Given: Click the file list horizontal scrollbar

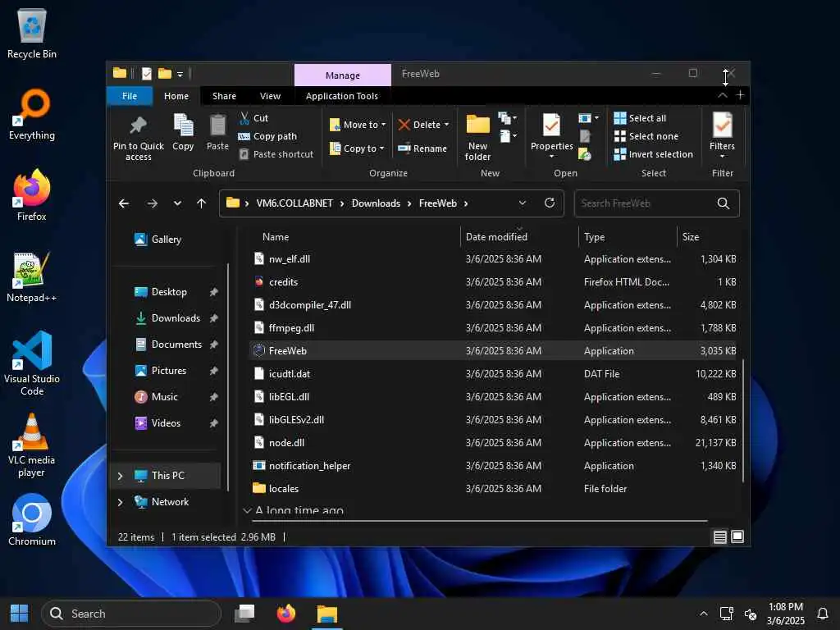Looking at the screenshot, I should coord(479,520).
